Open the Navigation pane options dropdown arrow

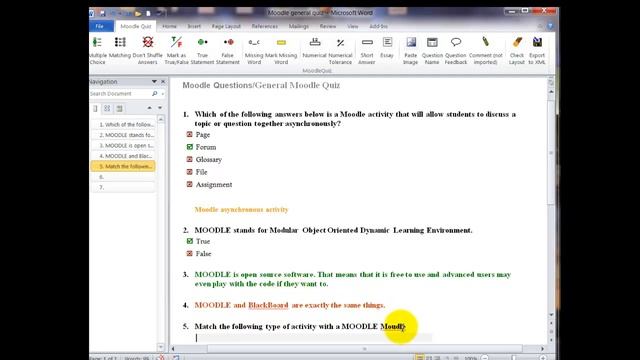click(154, 82)
